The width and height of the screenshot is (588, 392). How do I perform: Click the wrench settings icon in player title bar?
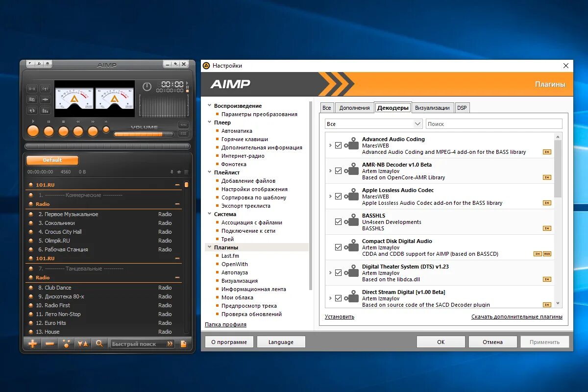click(39, 64)
